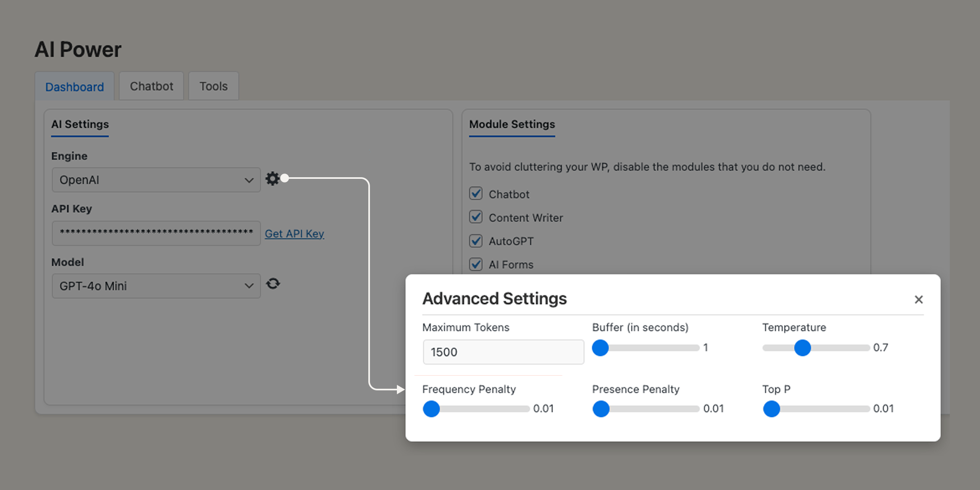980x490 pixels.
Task: Open the Engine dropdown showing OpenAI
Action: click(x=156, y=180)
